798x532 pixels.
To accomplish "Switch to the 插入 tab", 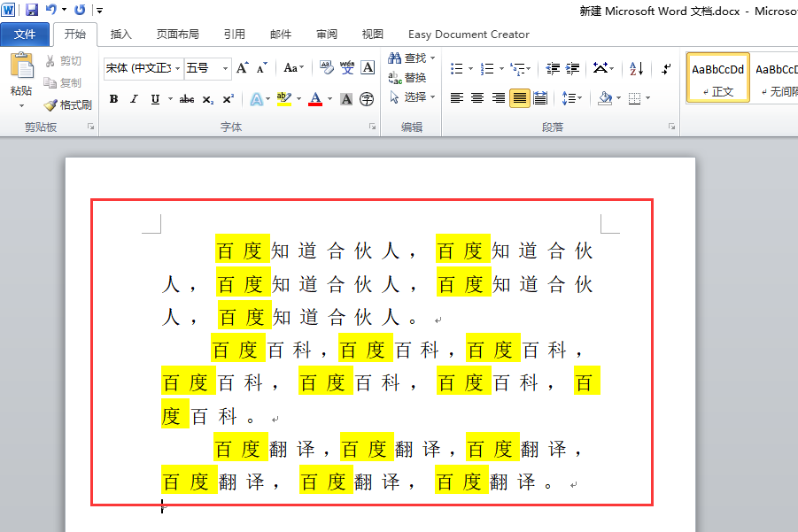I will (x=120, y=34).
